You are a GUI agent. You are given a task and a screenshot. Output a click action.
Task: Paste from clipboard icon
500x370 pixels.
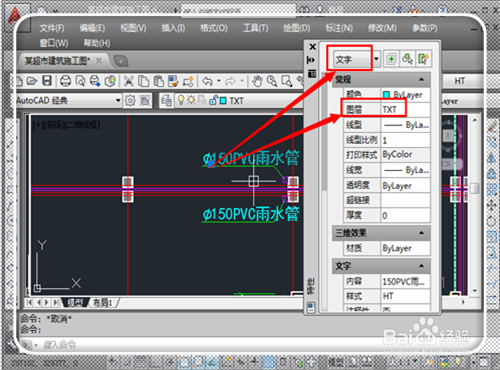click(159, 81)
